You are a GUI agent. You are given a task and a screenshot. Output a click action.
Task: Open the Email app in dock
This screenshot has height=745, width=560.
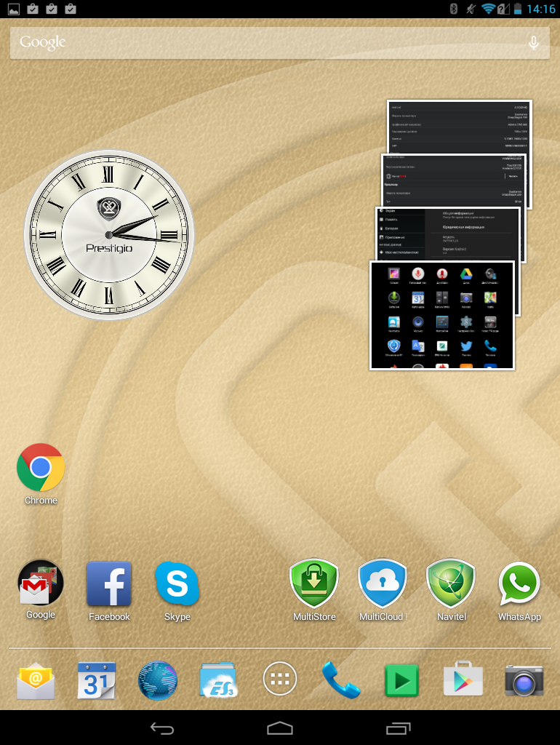36,680
